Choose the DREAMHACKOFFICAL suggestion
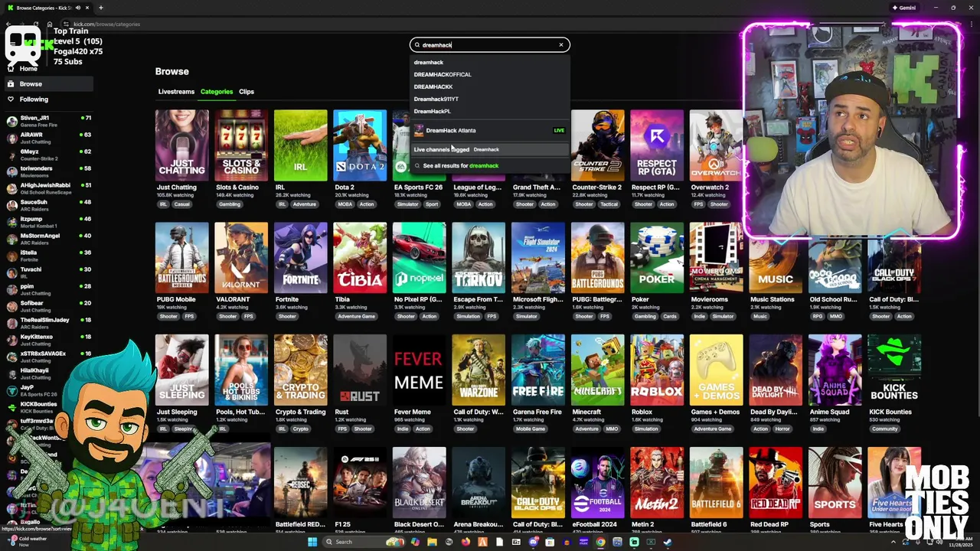 pyautogui.click(x=490, y=74)
